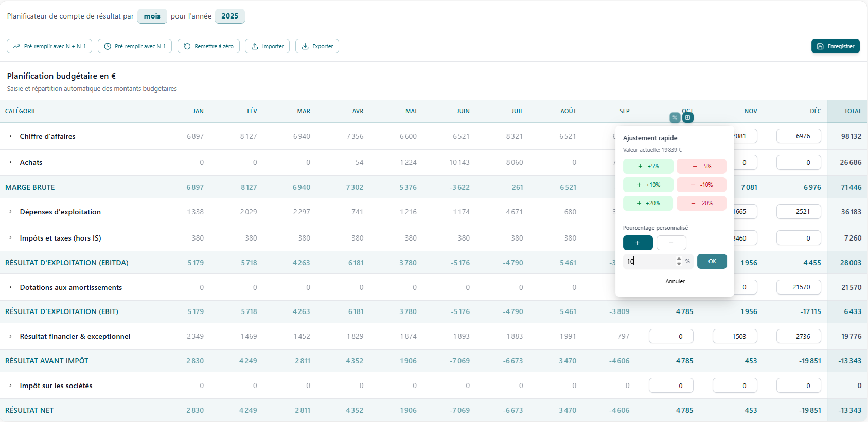The image size is (868, 422).
Task: Expand the Chiffre d'affaires row
Action: (x=10, y=136)
